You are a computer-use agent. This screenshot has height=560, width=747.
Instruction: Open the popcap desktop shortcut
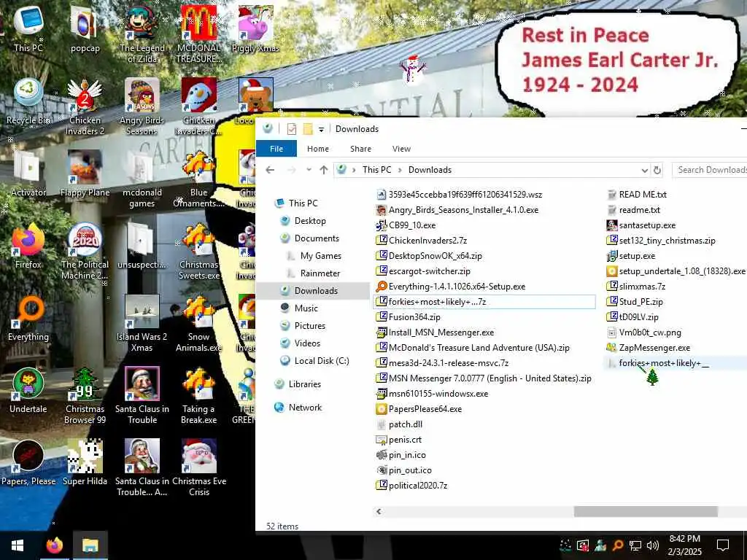pyautogui.click(x=85, y=28)
